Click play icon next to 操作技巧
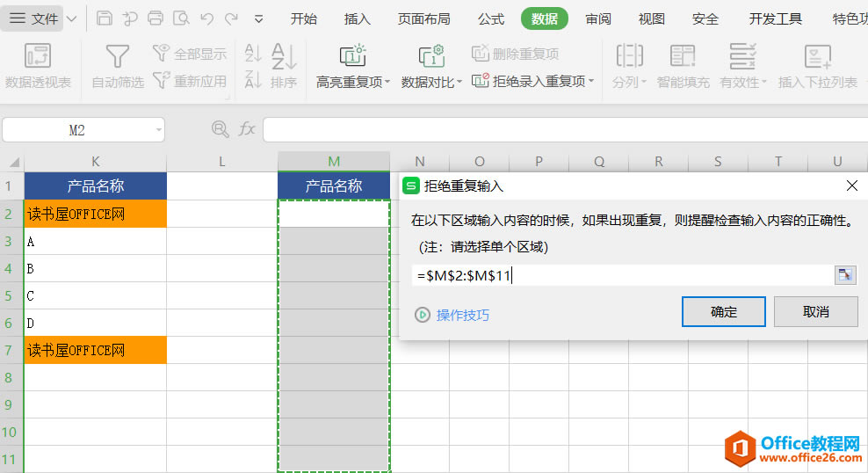This screenshot has width=868, height=473. 423,315
